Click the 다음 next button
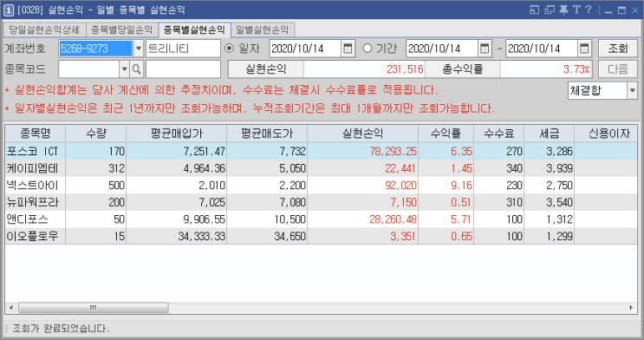Viewport: 644px width, 340px height. (618, 69)
